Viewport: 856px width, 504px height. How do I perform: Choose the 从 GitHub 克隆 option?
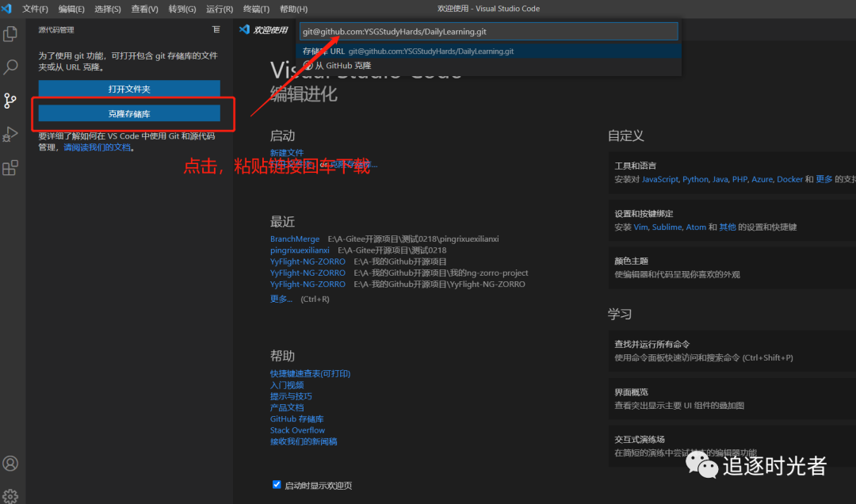pyautogui.click(x=488, y=66)
